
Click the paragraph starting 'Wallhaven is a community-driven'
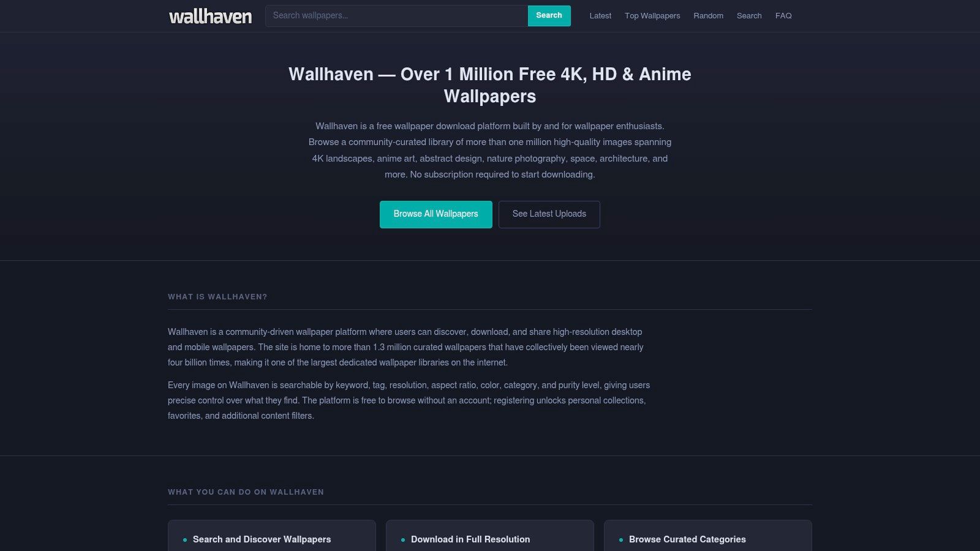[405, 347]
